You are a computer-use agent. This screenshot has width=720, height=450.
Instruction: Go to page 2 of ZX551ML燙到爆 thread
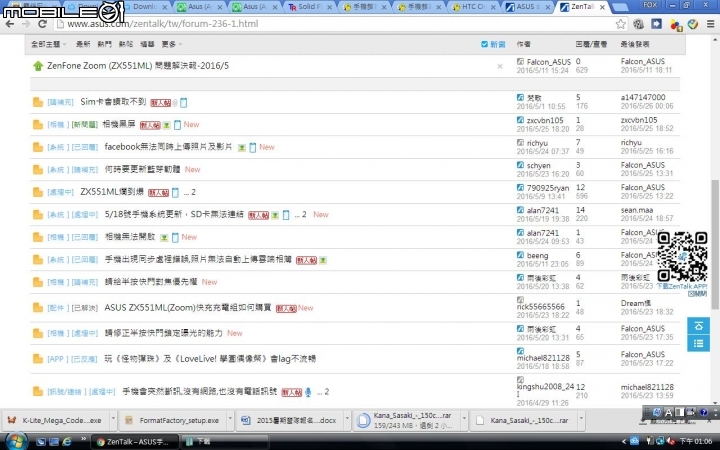pos(193,192)
